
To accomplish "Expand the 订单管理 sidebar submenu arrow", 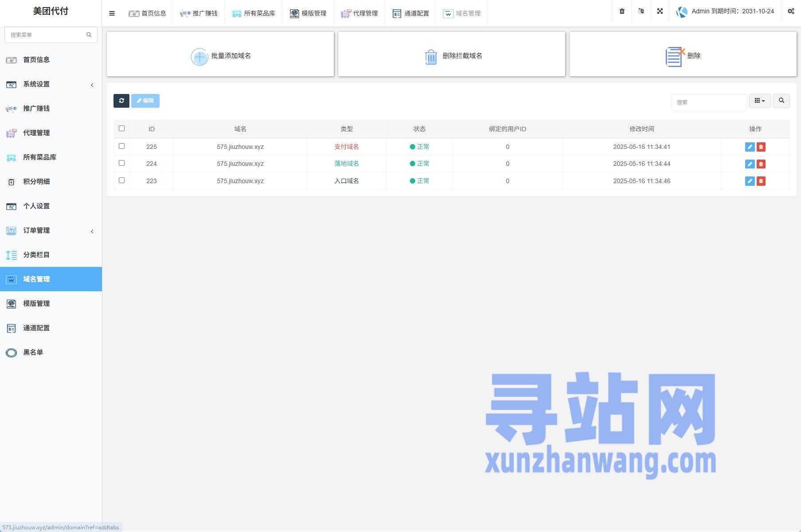I will tap(92, 231).
